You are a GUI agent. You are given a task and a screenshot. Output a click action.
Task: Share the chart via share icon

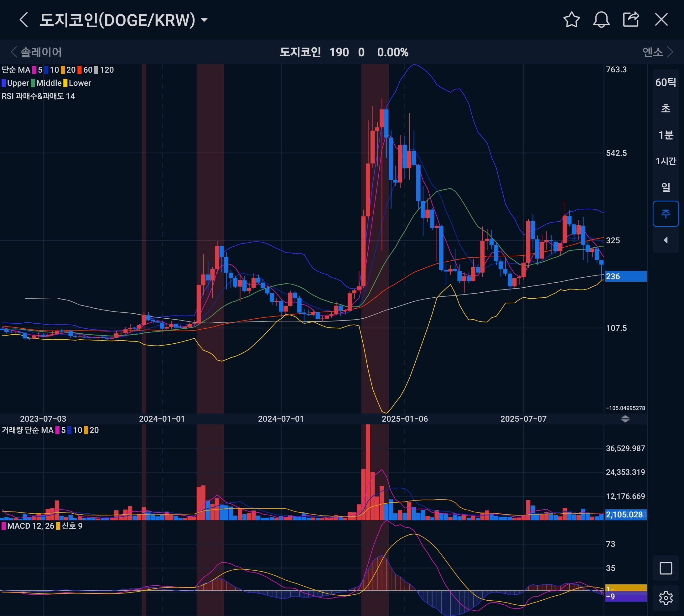coord(631,20)
